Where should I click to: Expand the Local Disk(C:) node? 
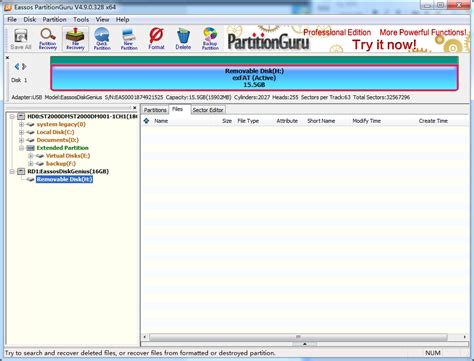pyautogui.click(x=21, y=132)
